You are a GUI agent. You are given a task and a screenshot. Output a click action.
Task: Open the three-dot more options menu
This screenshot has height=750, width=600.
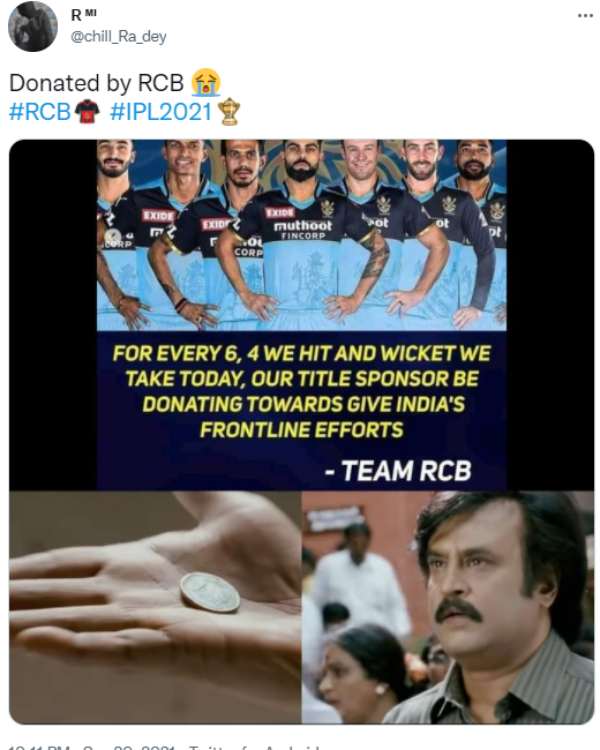coord(585,16)
